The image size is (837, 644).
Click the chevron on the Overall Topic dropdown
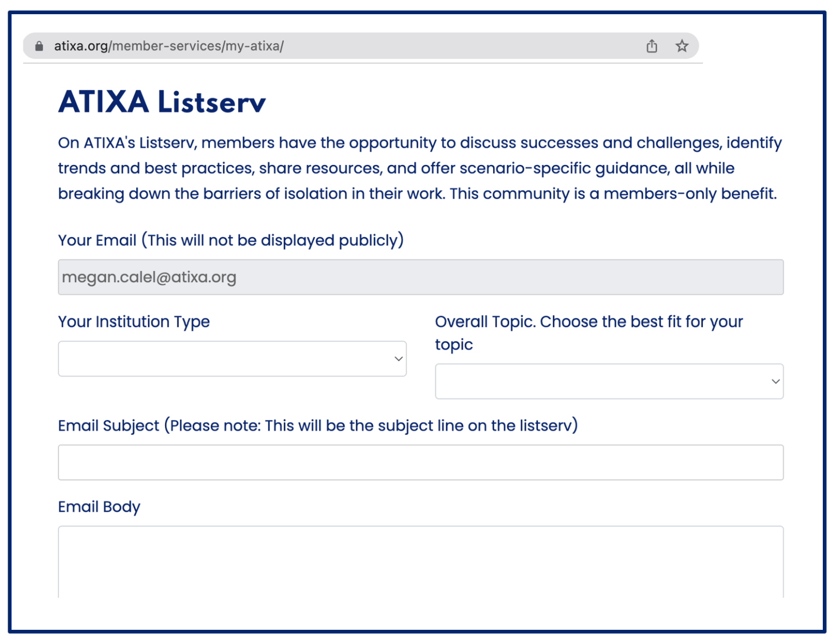point(775,381)
